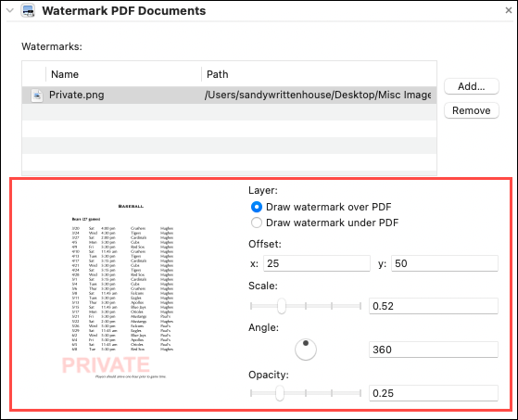Click the Private.png file path cell
This screenshot has height=420, width=518.
[x=318, y=95]
